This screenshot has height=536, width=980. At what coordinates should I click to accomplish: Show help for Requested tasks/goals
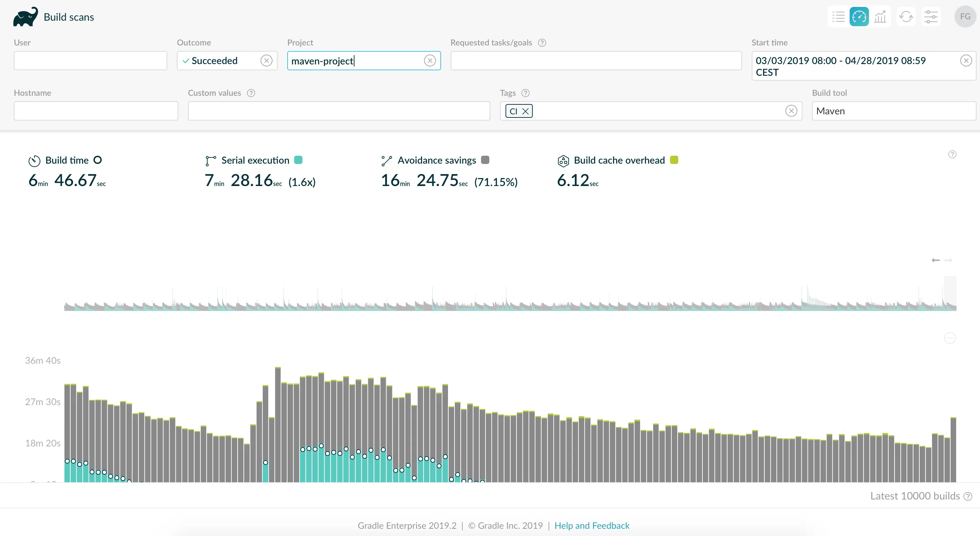click(542, 43)
